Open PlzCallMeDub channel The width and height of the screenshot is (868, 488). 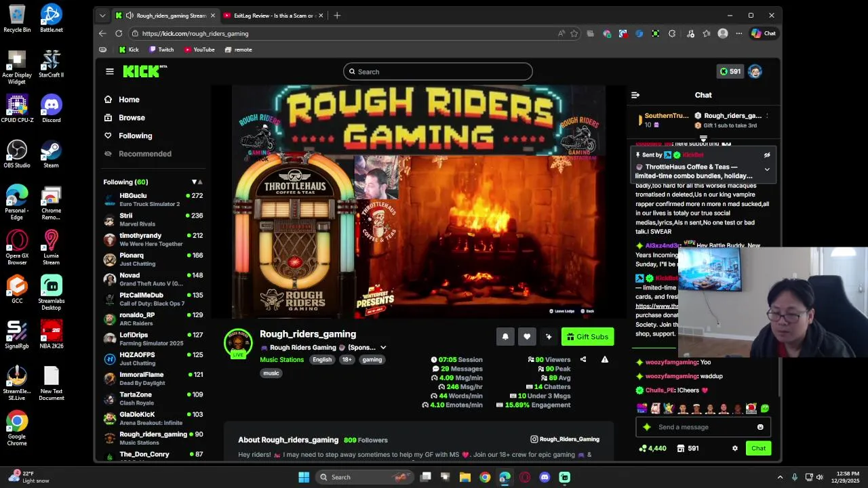coord(153,299)
